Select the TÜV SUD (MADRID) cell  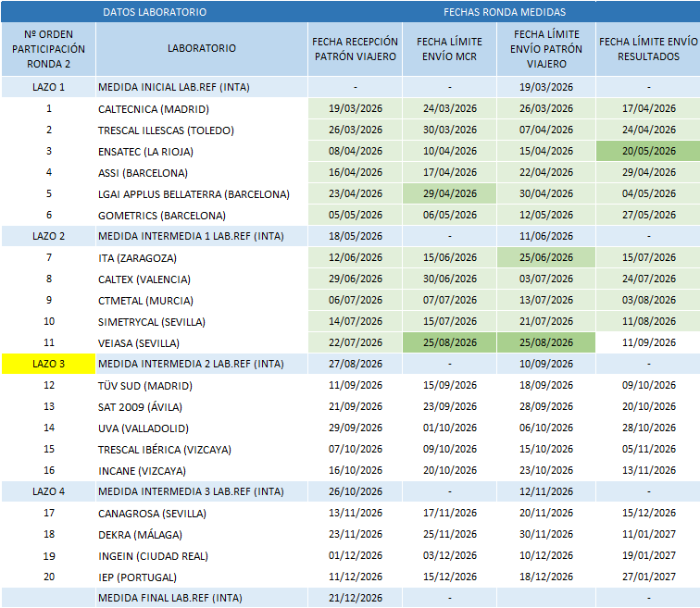(202, 385)
